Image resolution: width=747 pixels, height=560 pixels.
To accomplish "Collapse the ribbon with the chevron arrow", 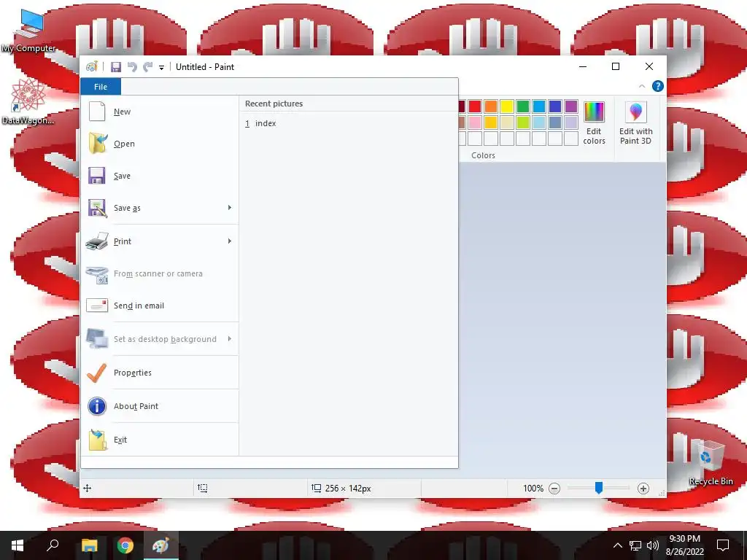I will click(642, 86).
